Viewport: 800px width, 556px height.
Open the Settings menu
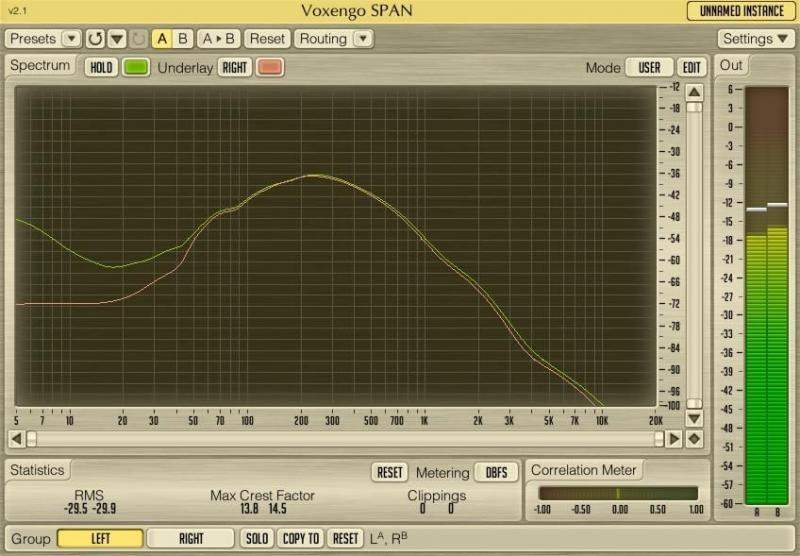(x=755, y=39)
